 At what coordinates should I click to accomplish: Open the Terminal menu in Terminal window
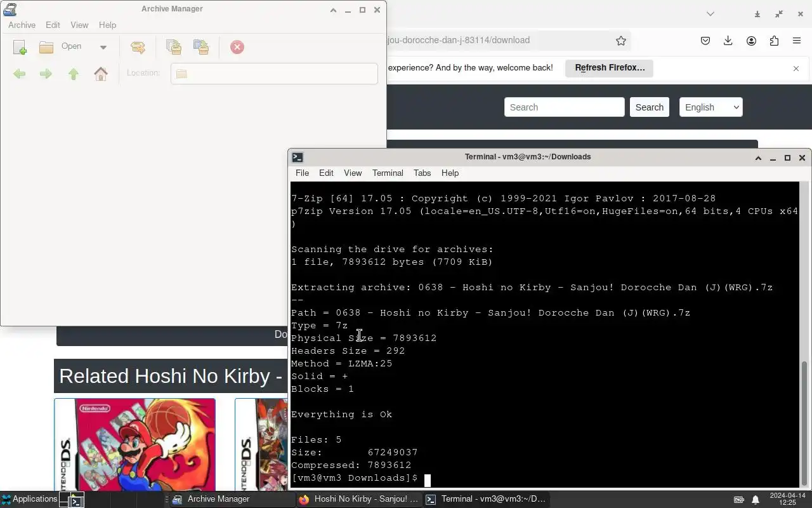pyautogui.click(x=388, y=173)
